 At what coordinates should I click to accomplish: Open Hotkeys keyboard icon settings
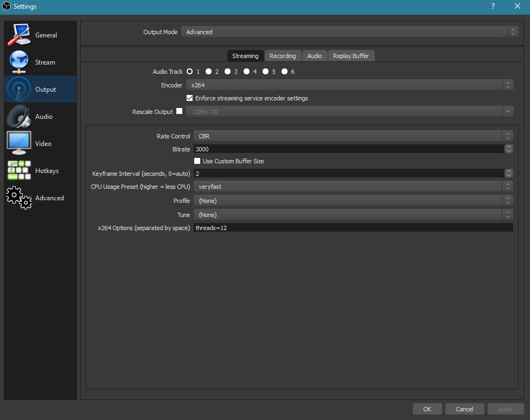tap(19, 170)
